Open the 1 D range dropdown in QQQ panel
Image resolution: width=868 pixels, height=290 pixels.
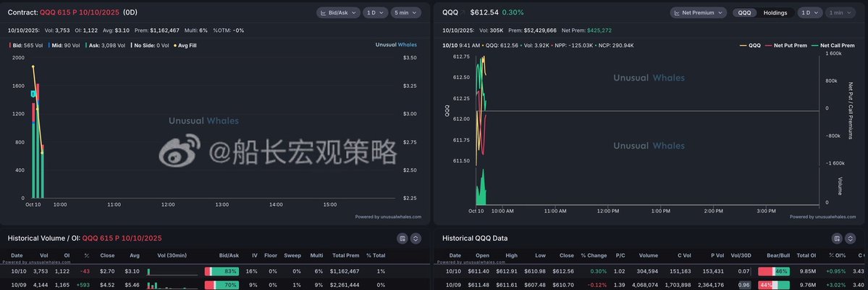(x=810, y=12)
